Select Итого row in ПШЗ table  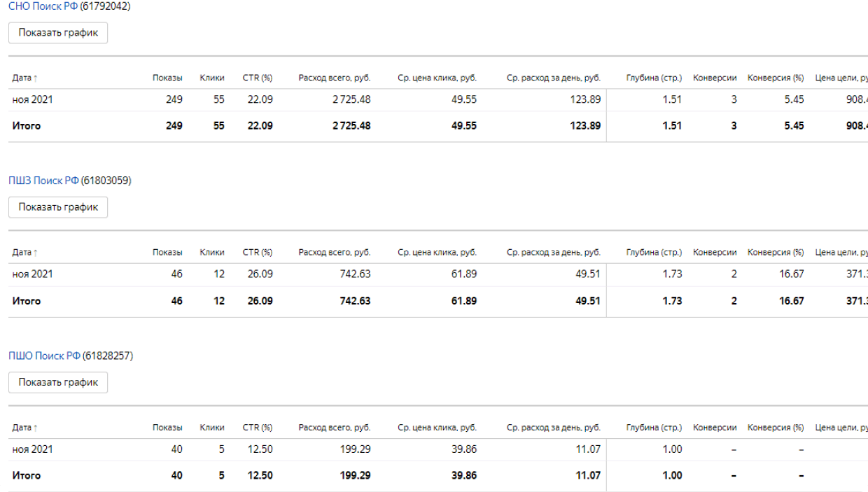tap(27, 301)
